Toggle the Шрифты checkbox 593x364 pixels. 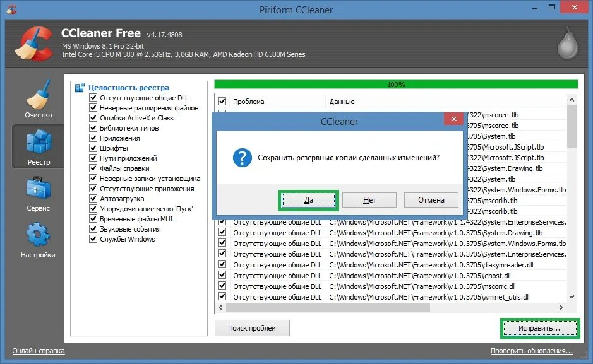[93, 148]
